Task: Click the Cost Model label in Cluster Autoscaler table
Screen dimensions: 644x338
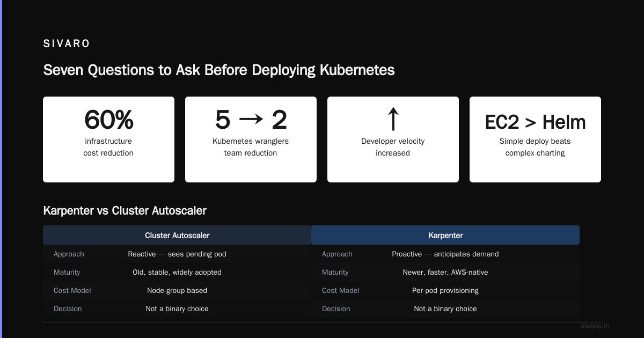Action: 72,290
